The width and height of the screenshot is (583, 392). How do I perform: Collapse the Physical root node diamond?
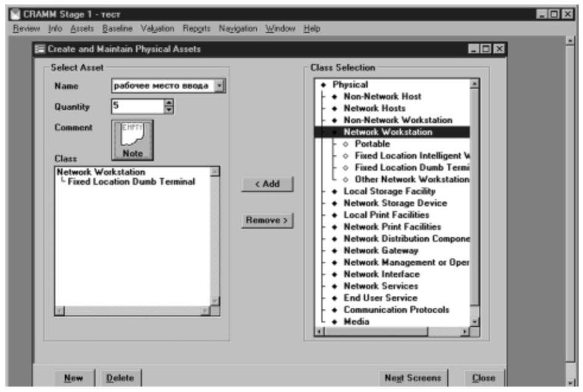point(323,85)
